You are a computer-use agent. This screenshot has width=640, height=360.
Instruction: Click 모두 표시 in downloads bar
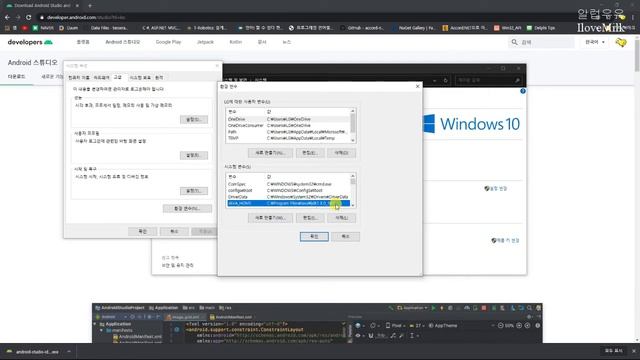click(x=613, y=351)
